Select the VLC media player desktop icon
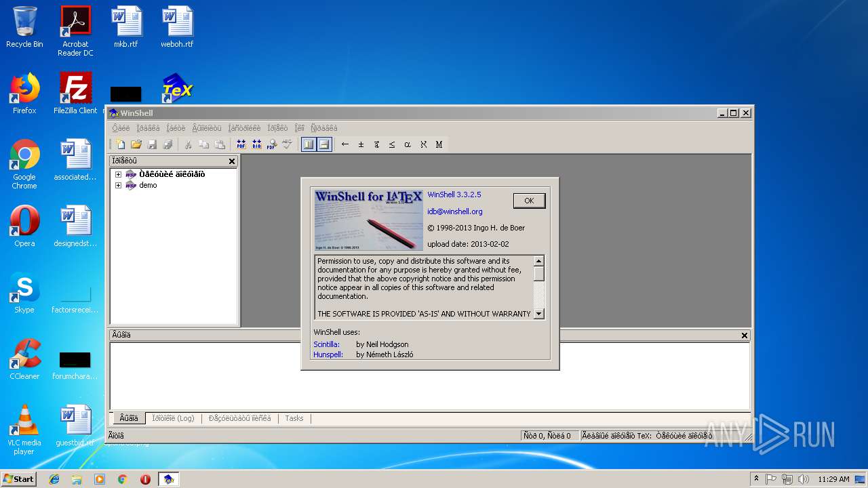Screen dimensions: 868x488 point(24,430)
